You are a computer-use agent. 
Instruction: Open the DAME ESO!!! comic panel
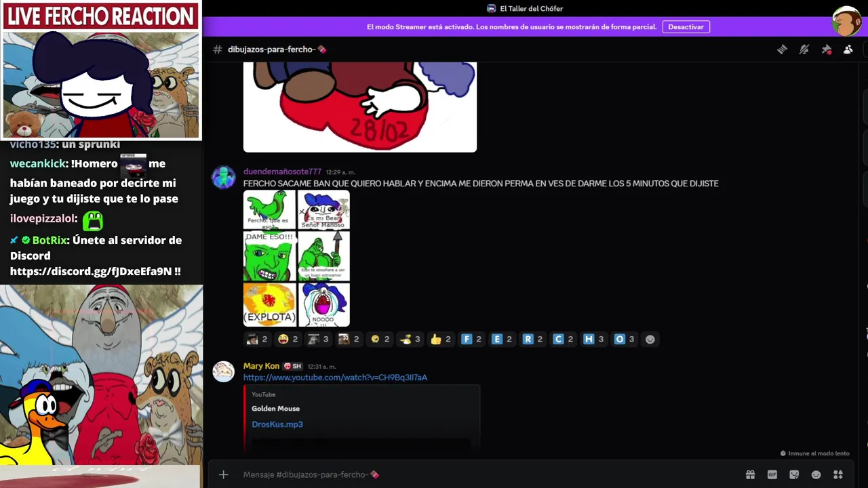point(269,256)
